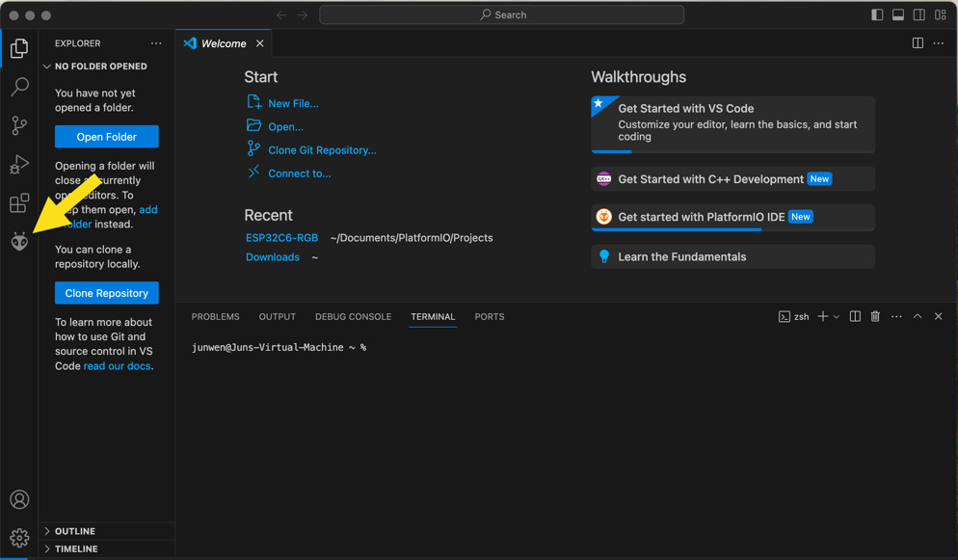958x560 pixels.
Task: Select the Welcome editor tab
Action: click(224, 43)
